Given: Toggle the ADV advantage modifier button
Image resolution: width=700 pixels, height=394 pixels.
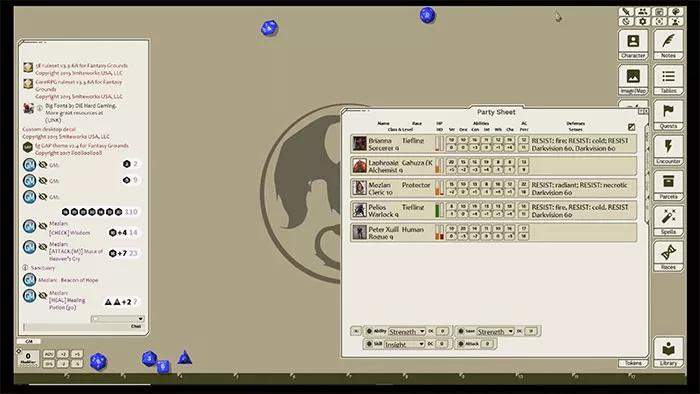Looking at the screenshot, I should pyautogui.click(x=49, y=354).
